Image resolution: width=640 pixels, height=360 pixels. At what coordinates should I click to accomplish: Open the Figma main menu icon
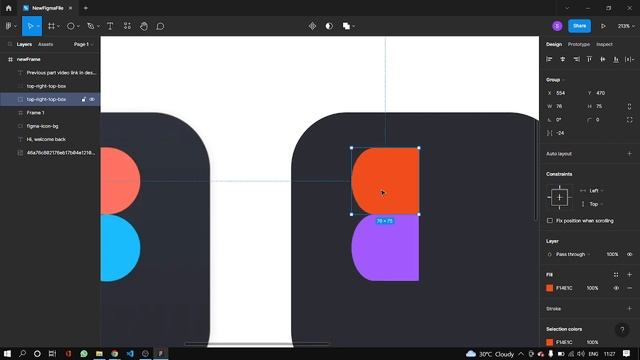pyautogui.click(x=9, y=26)
